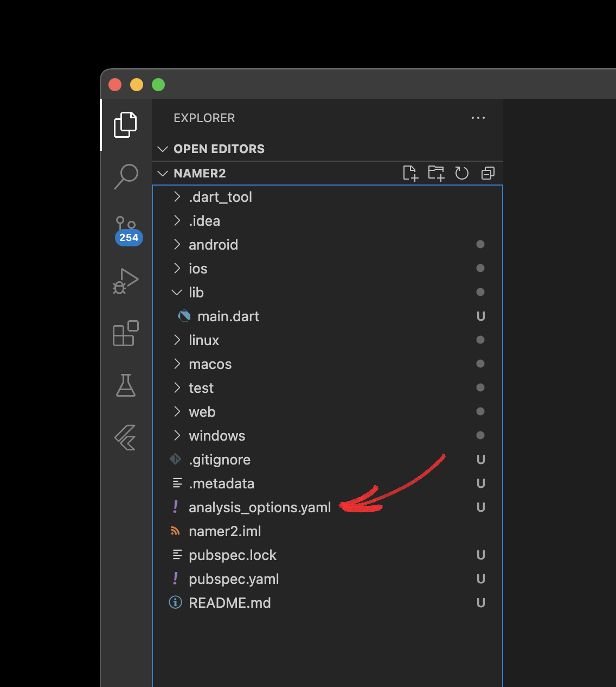Open the Explorer More Actions menu

pyautogui.click(x=478, y=118)
